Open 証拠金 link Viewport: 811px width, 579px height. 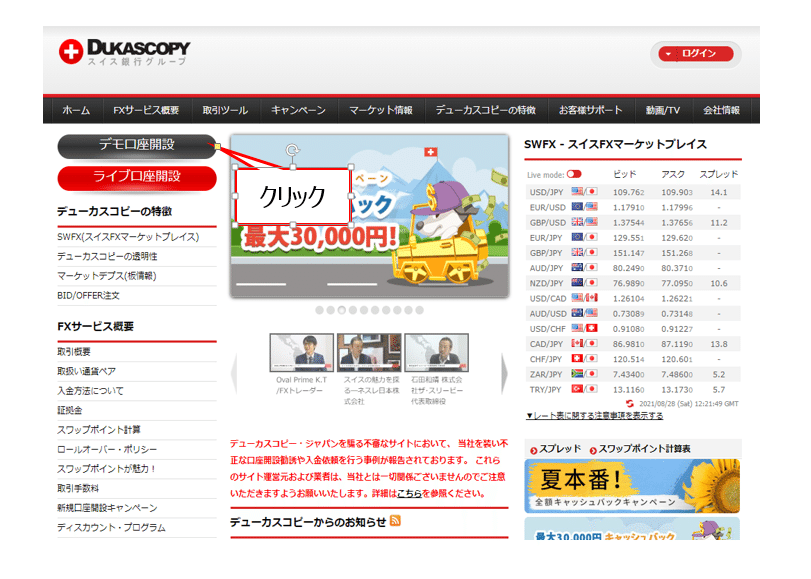click(70, 410)
